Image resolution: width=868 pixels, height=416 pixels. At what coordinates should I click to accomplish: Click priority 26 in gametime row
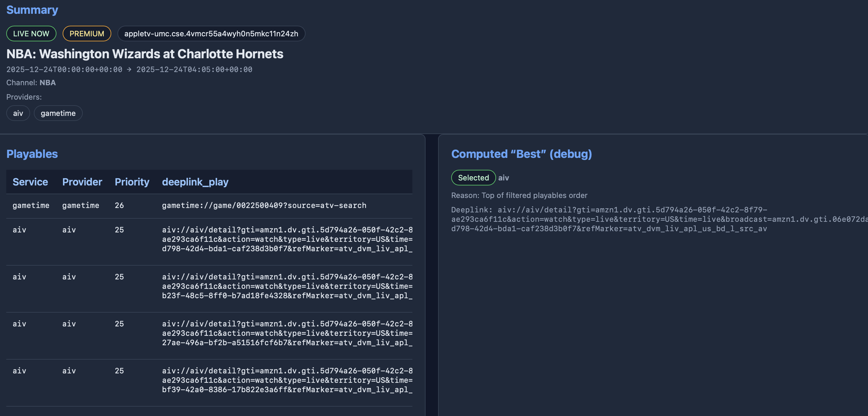point(119,205)
